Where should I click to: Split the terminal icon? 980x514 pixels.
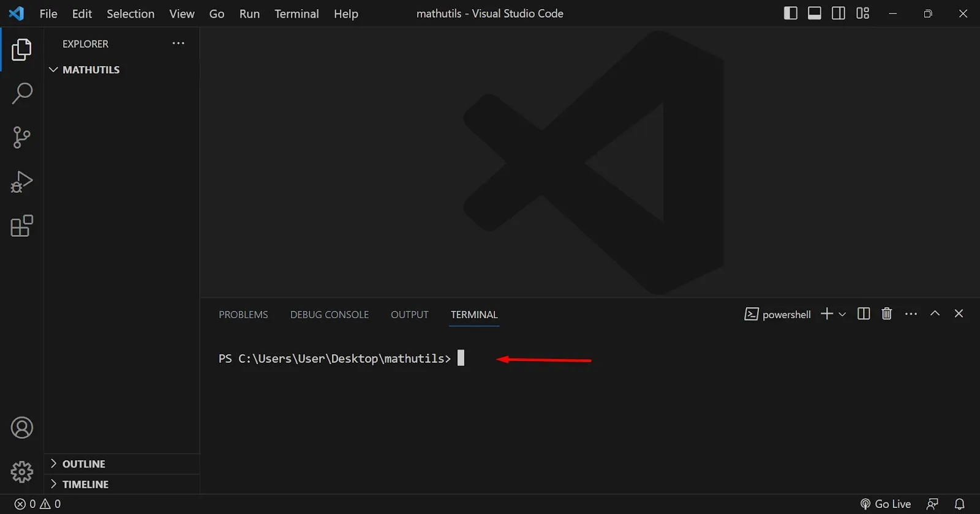point(864,314)
